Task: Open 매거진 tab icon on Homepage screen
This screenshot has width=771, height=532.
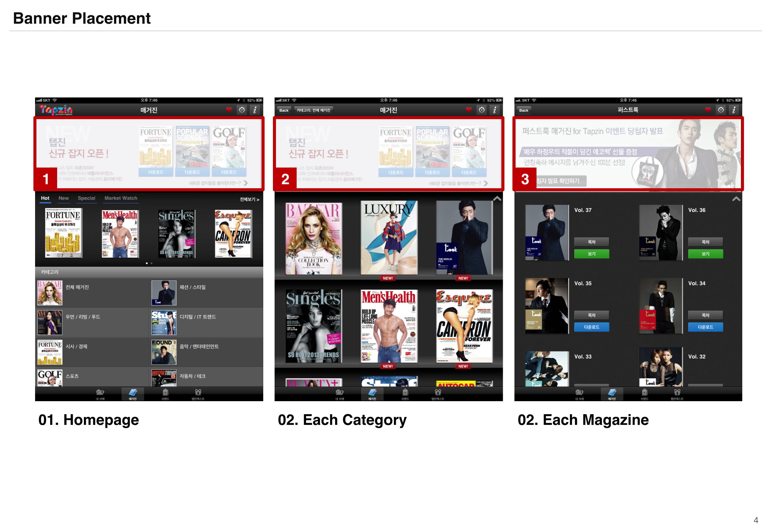Action: [133, 394]
